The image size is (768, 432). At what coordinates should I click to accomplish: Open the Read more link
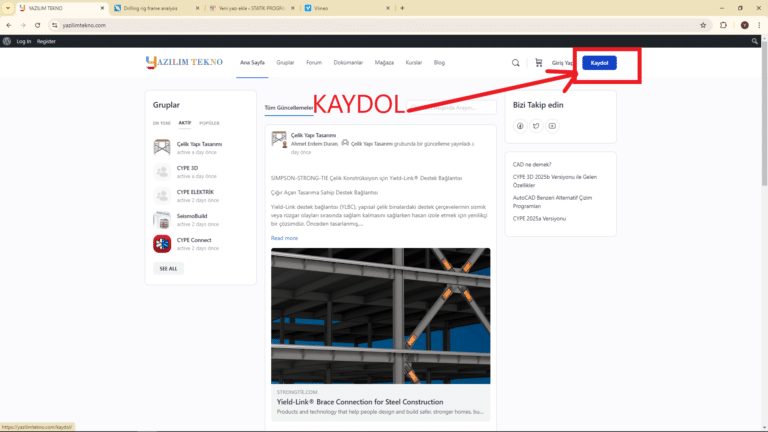click(x=284, y=238)
